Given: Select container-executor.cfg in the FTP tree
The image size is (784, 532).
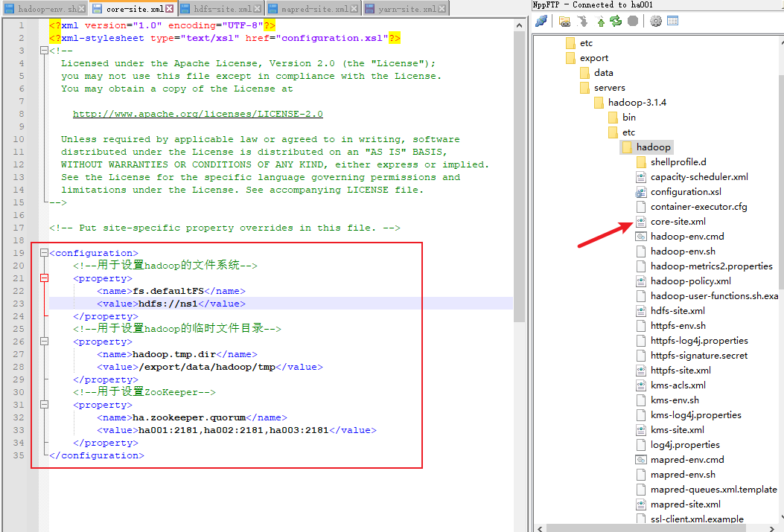Looking at the screenshot, I should tap(698, 206).
